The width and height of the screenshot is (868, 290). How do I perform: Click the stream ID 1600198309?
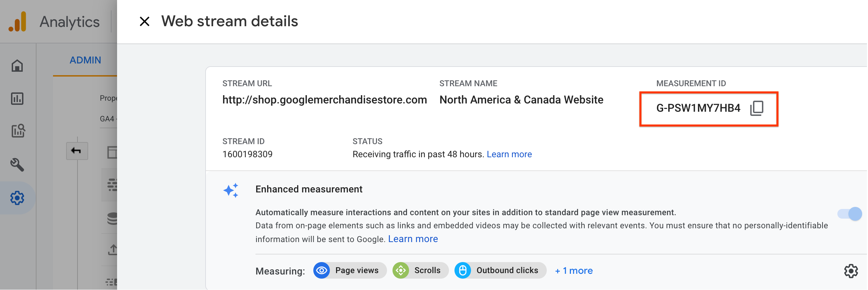(247, 154)
